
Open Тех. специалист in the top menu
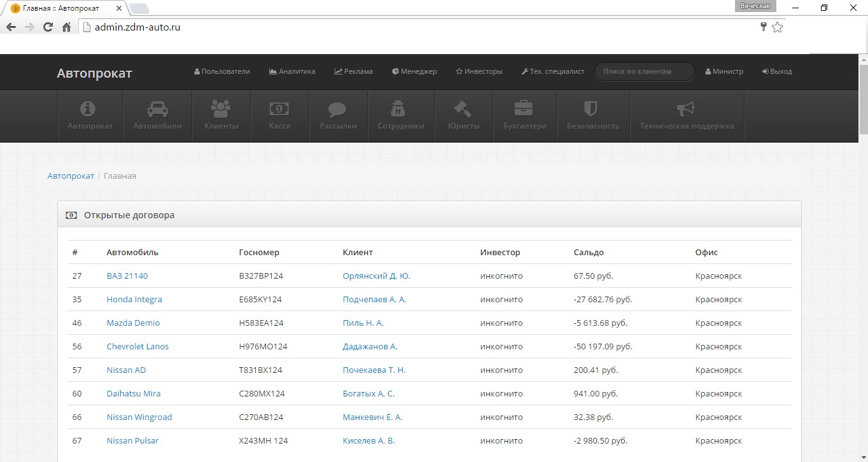pos(552,71)
